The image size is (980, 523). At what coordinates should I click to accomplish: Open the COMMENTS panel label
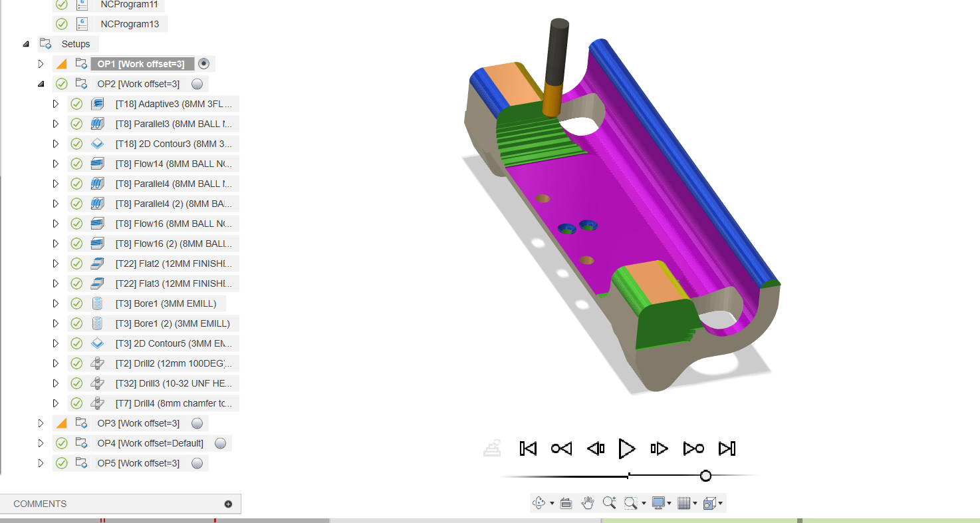tap(40, 504)
